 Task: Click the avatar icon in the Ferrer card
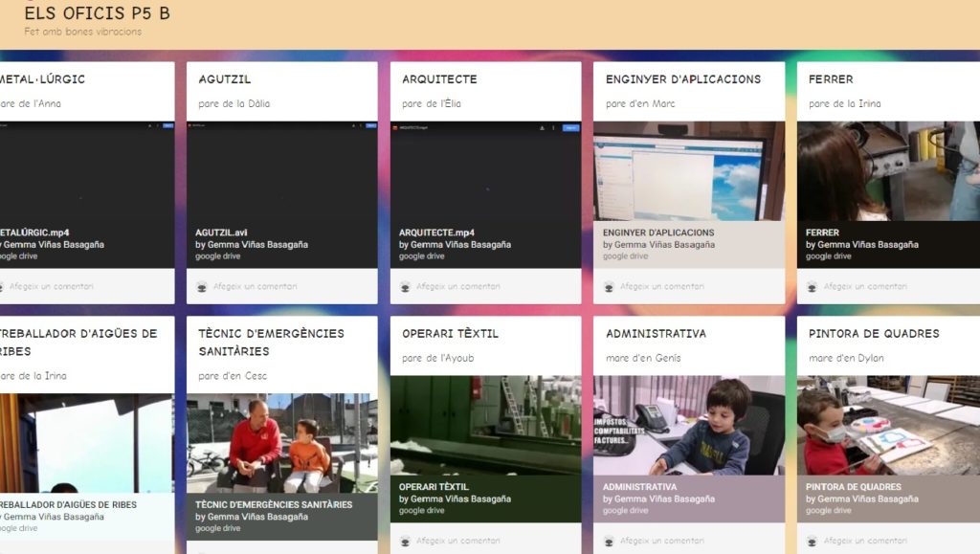(813, 286)
